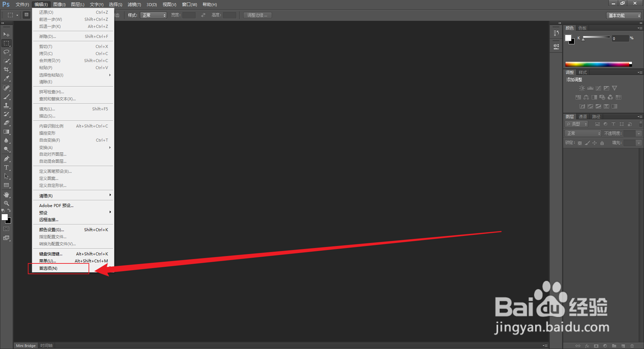Open the 图像(I) menu
This screenshot has width=644, height=349.
point(59,4)
